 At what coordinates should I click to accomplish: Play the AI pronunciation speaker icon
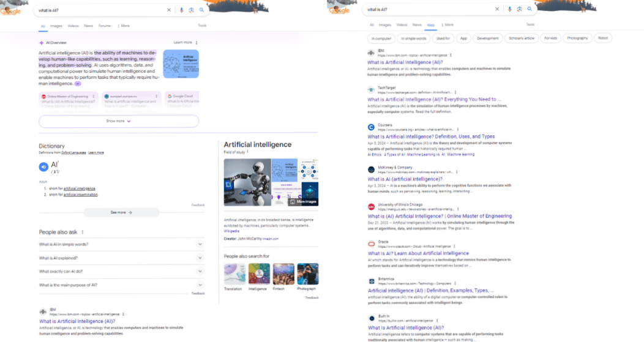point(43,166)
